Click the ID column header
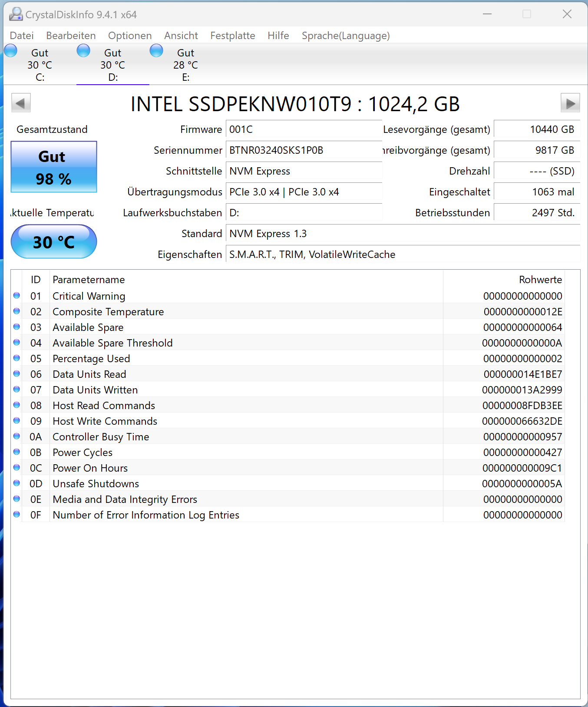 tap(36, 280)
